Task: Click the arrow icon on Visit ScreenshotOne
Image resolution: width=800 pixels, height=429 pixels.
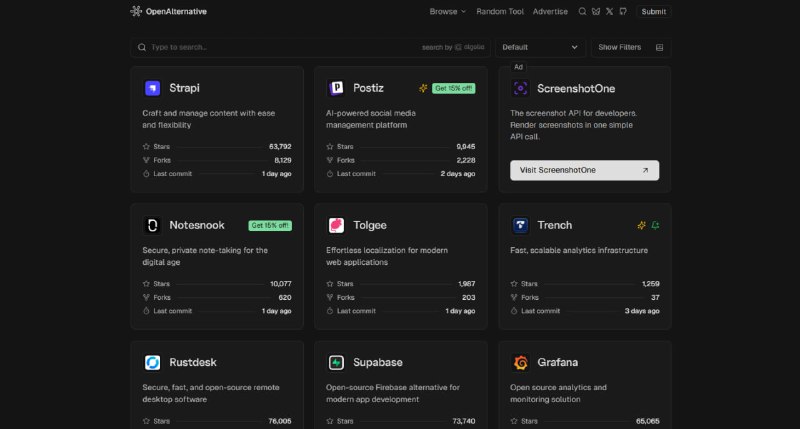Action: [x=645, y=170]
